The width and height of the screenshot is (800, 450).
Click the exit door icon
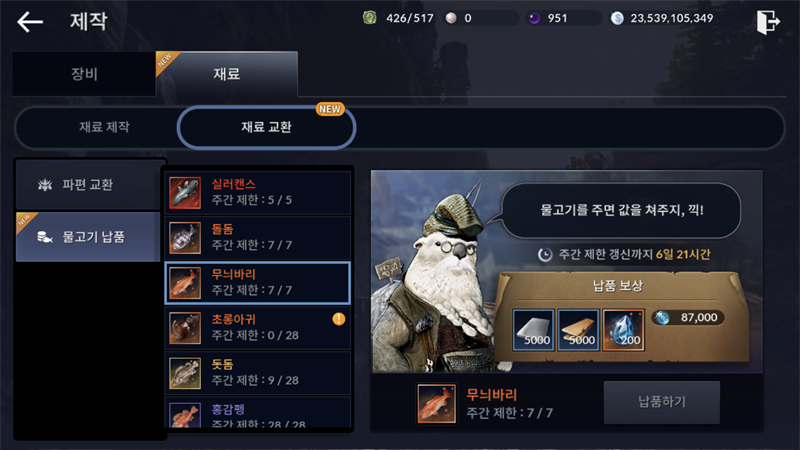tap(768, 22)
